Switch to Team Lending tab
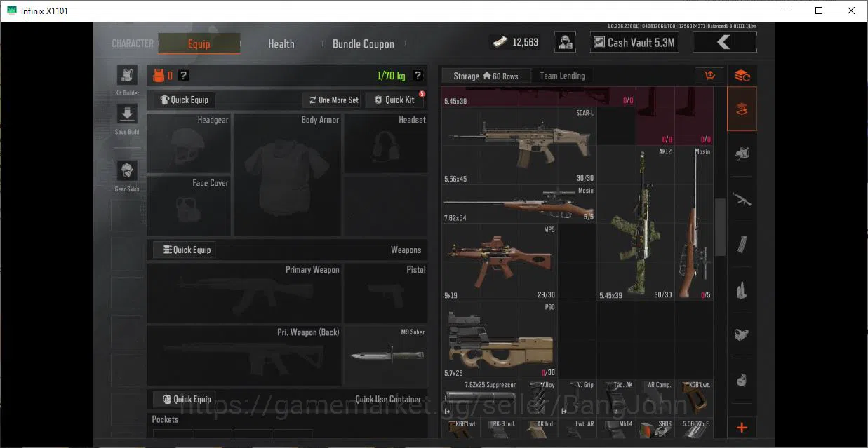The height and width of the screenshot is (448, 868). pos(562,76)
